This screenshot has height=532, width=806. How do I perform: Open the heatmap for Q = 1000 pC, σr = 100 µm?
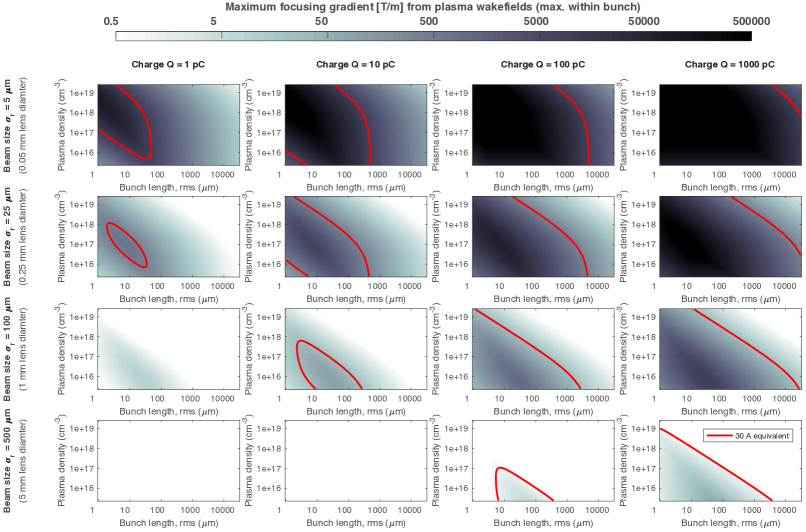[x=730, y=348]
